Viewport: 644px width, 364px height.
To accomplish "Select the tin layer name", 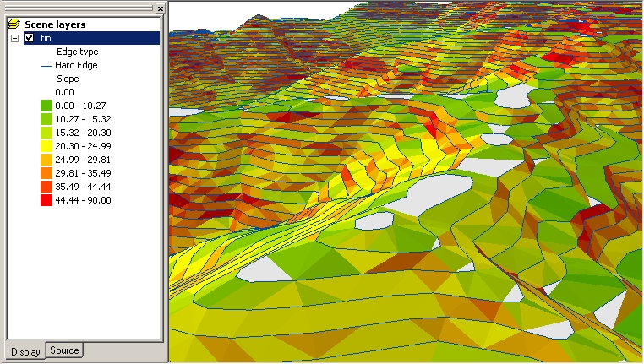I will tap(46, 38).
